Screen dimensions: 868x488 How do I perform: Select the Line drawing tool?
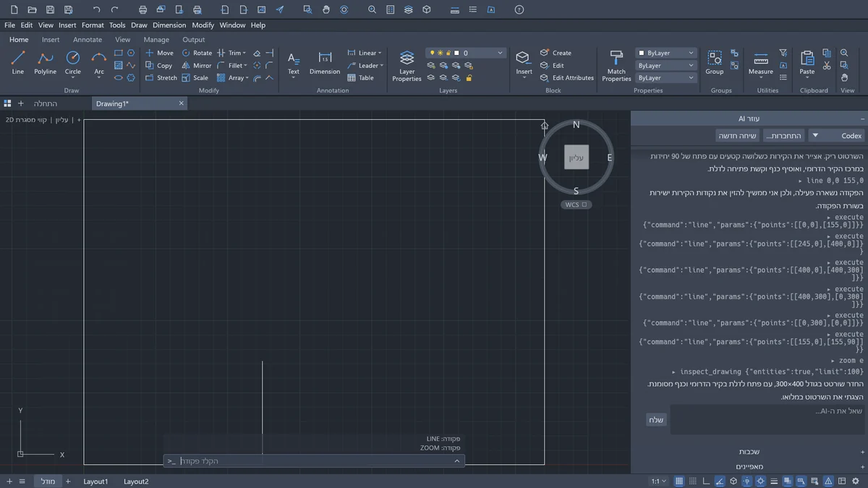coord(18,63)
